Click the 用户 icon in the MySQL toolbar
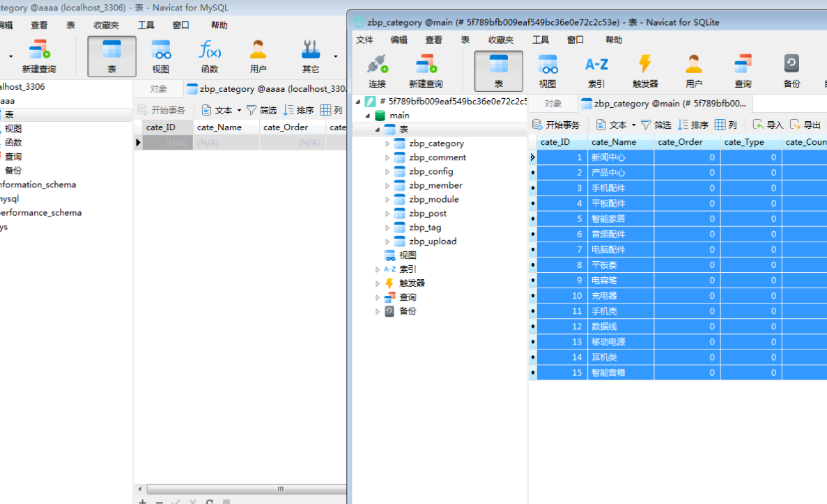 pyautogui.click(x=258, y=56)
